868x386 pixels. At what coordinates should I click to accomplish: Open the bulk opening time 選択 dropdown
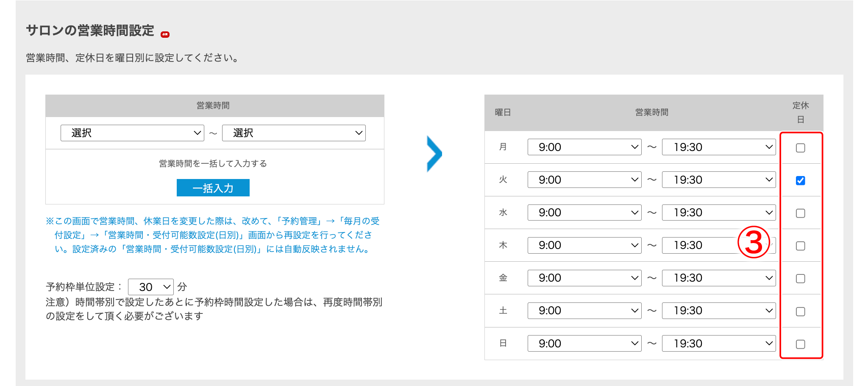tap(132, 133)
